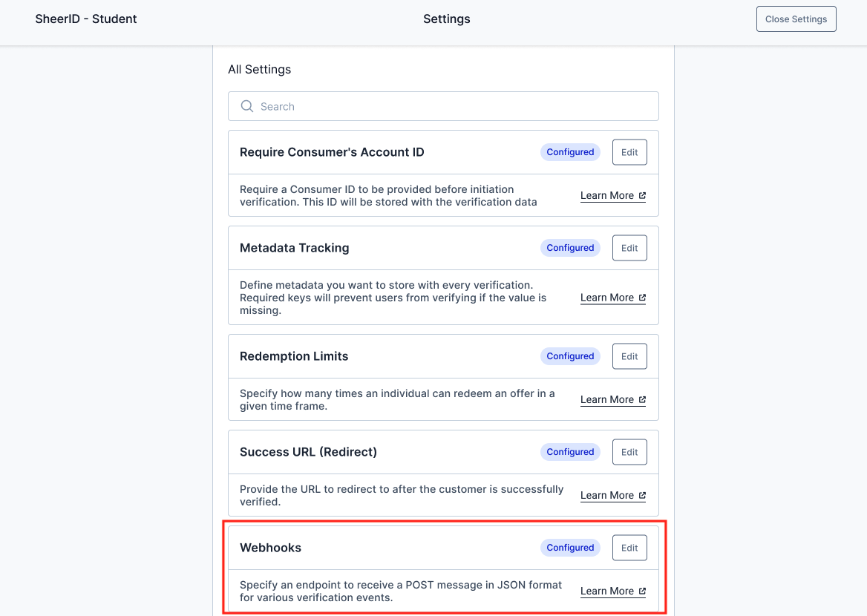Edit Require Consumer's Account ID setting
This screenshot has height=616, width=867.
point(629,152)
